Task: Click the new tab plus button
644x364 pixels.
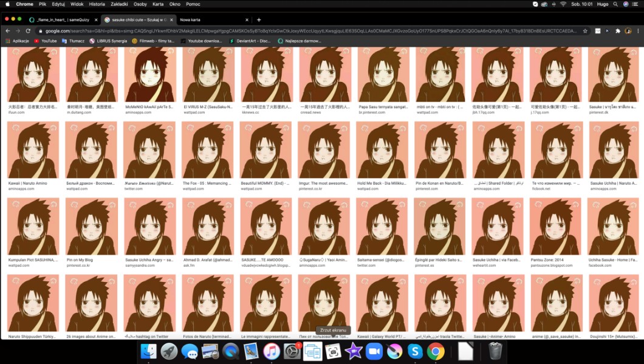Action: [x=259, y=19]
